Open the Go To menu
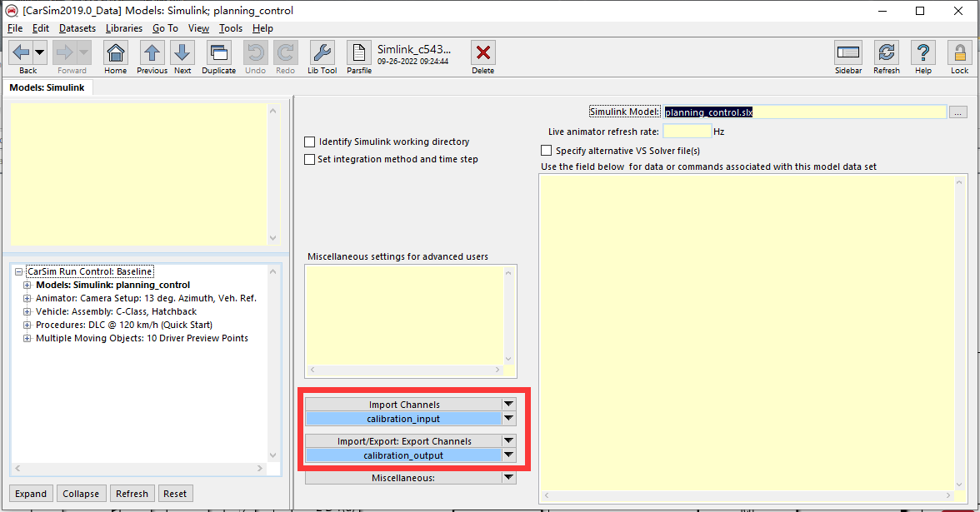The width and height of the screenshot is (980, 512). click(165, 28)
